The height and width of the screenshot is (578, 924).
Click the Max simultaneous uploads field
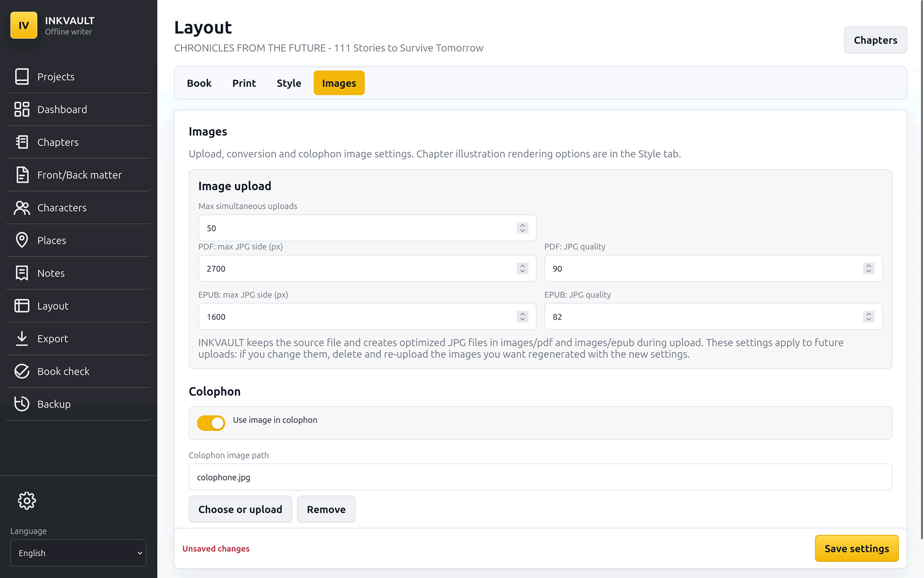click(367, 228)
